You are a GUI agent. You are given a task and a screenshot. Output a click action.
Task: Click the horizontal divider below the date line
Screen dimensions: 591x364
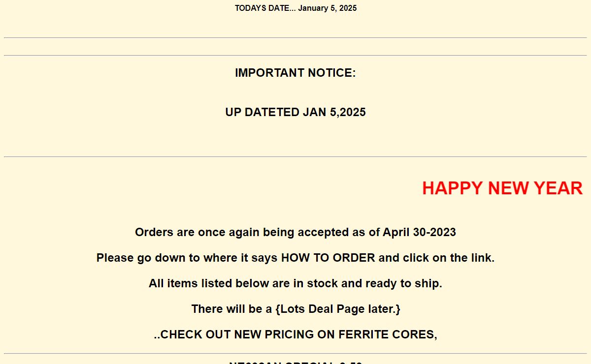point(295,38)
